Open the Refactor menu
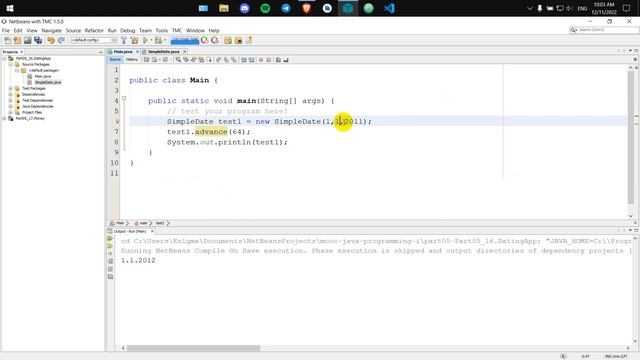 coord(94,31)
